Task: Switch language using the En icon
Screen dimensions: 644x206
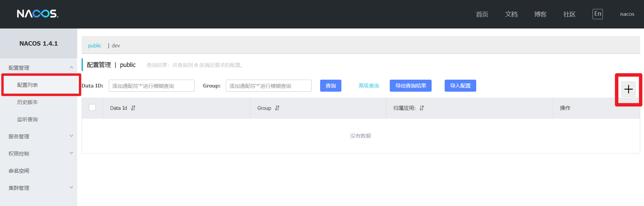Action: tap(597, 14)
